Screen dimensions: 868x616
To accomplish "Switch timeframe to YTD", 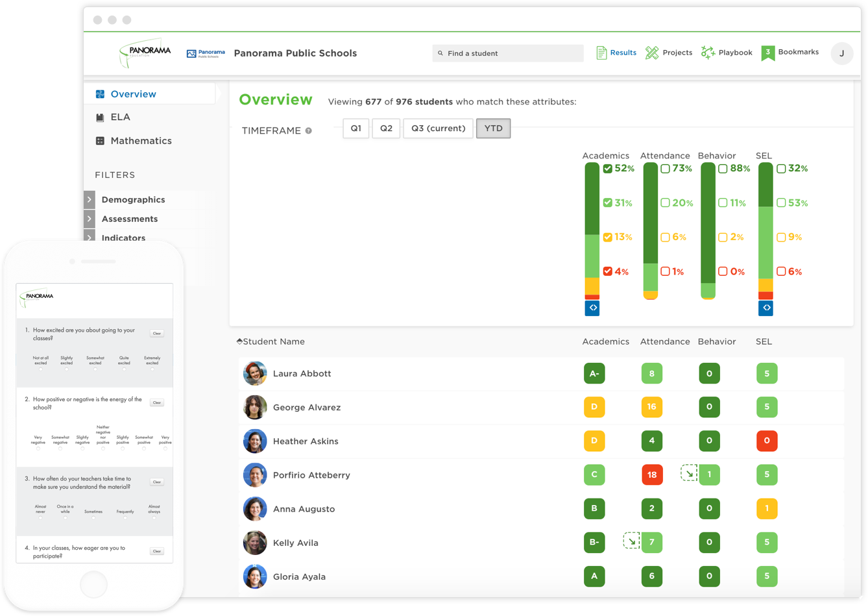I will click(493, 128).
